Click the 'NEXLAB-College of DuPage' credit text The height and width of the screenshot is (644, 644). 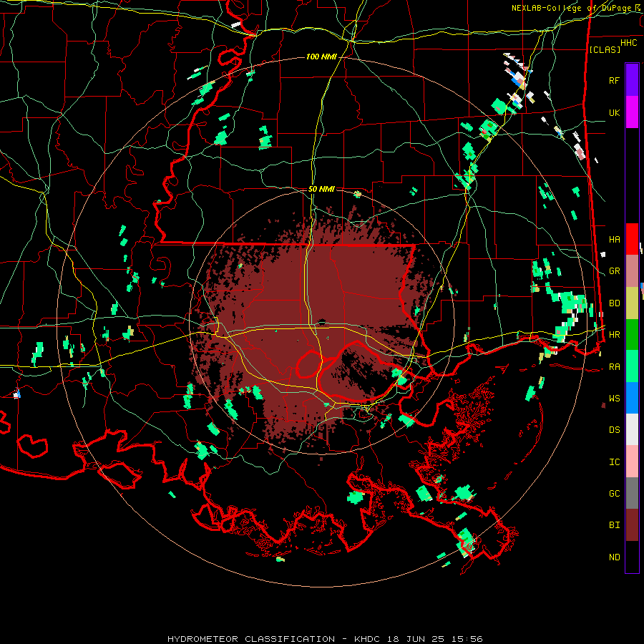(x=572, y=8)
